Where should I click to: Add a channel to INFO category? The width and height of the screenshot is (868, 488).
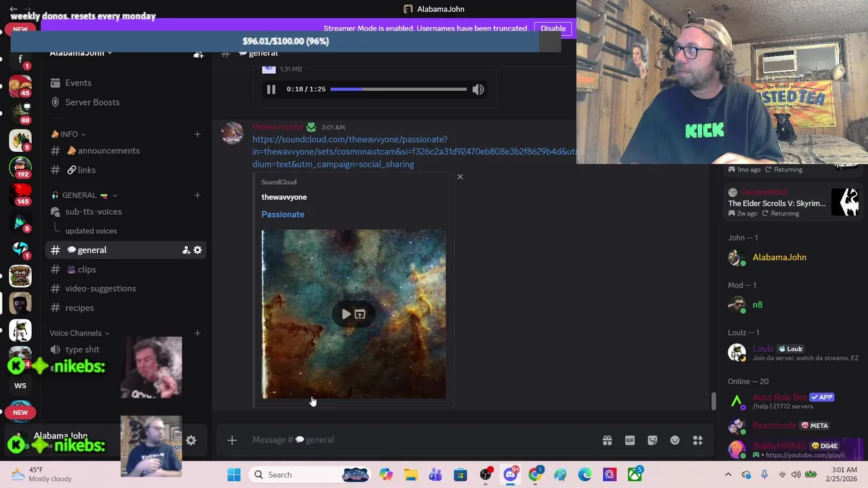[197, 134]
